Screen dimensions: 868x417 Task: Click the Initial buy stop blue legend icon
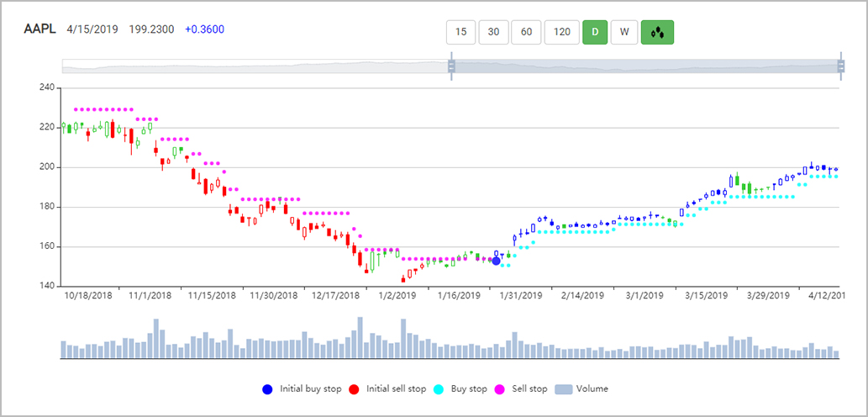tap(267, 389)
